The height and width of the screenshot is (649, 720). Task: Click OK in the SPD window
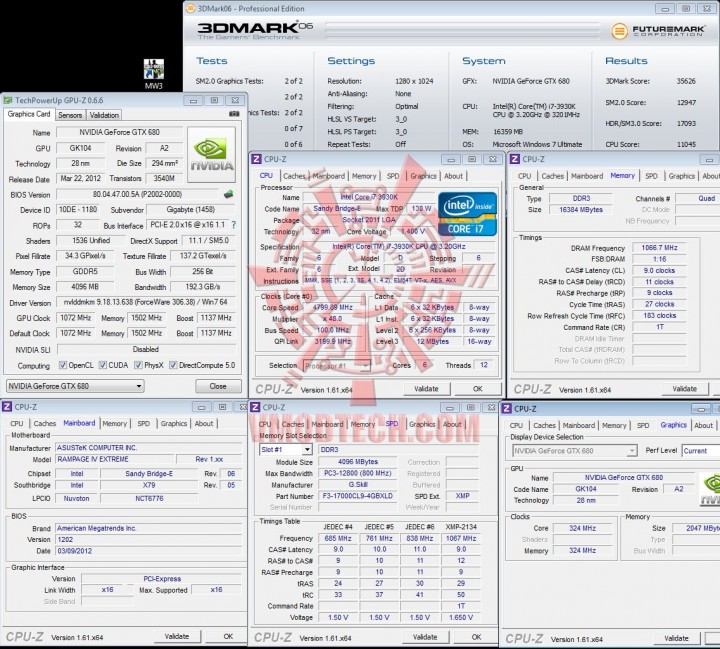477,637
